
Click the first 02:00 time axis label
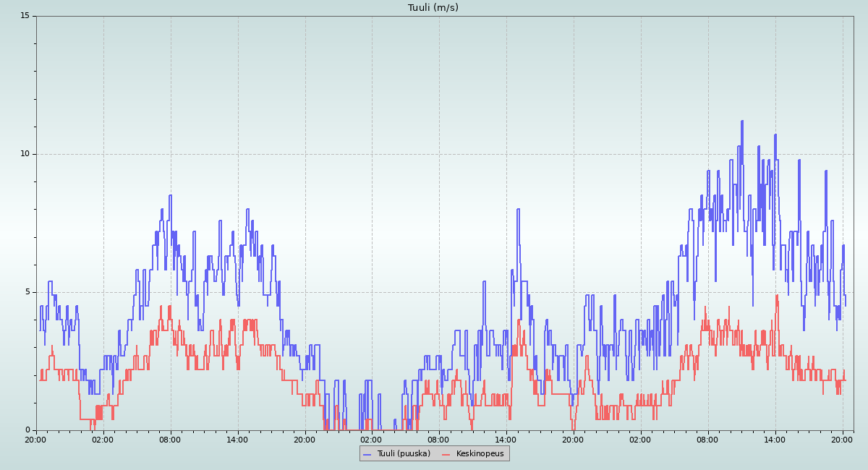coord(103,439)
